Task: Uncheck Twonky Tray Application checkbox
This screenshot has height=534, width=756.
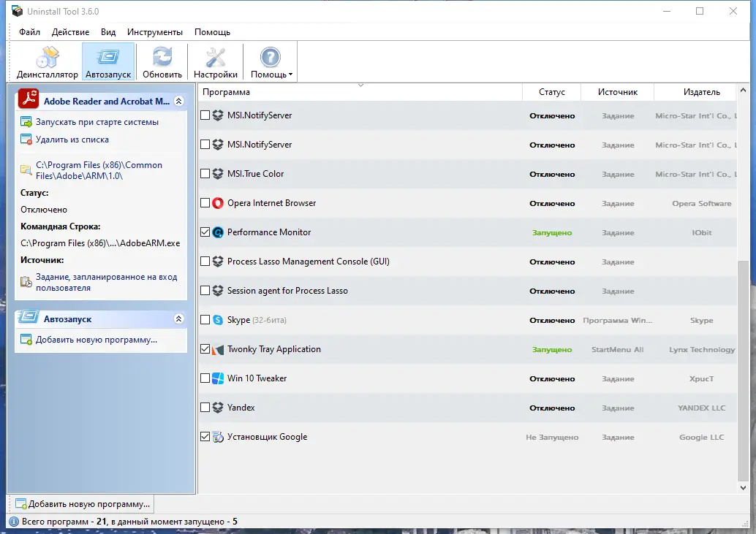Action: tap(205, 349)
